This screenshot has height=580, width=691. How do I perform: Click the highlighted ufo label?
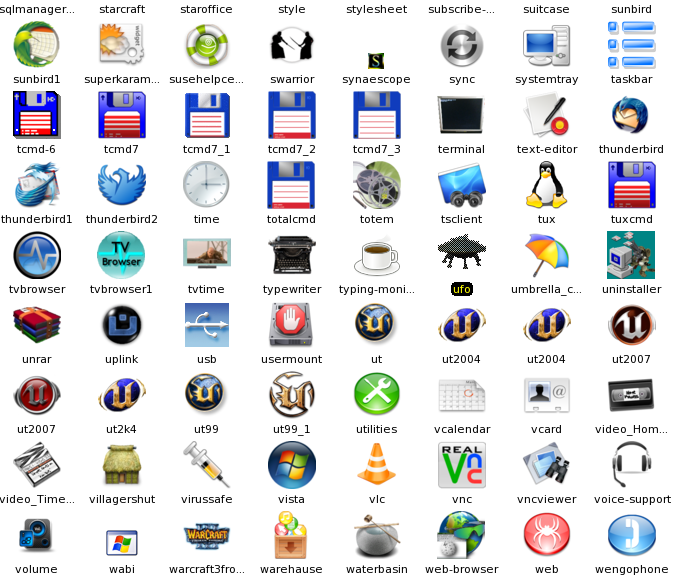[x=462, y=289]
